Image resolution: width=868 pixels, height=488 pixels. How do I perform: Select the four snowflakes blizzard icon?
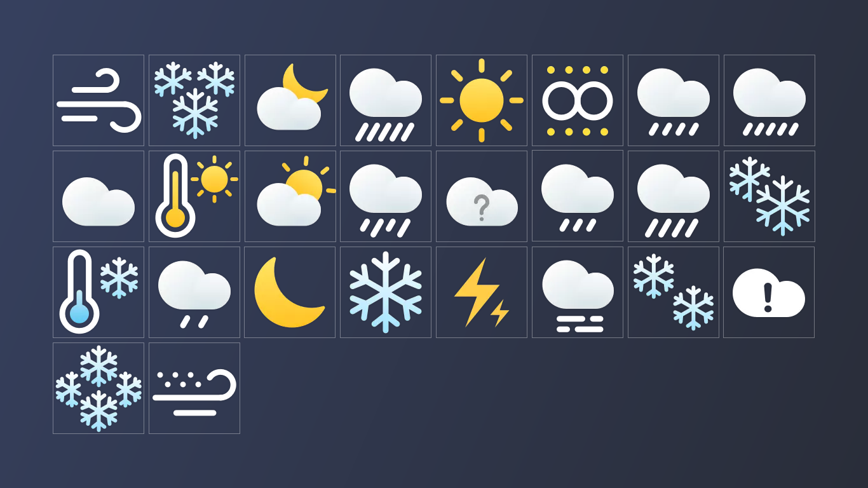[x=98, y=388]
